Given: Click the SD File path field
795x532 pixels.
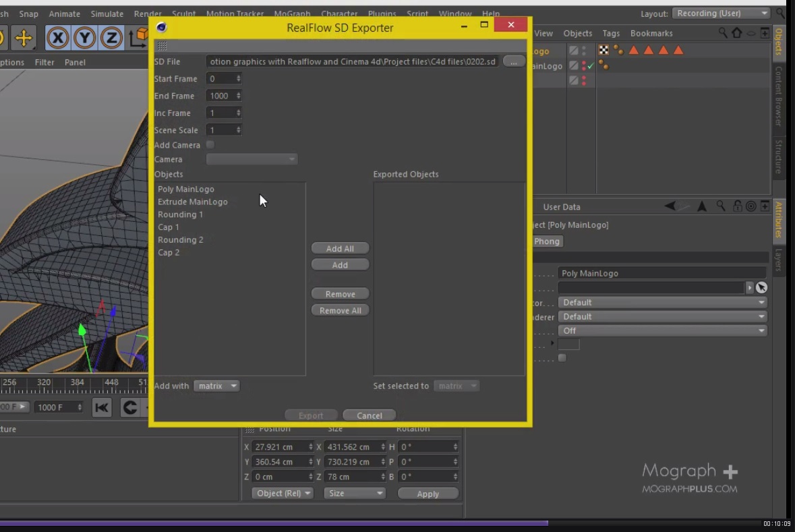Looking at the screenshot, I should click(353, 61).
